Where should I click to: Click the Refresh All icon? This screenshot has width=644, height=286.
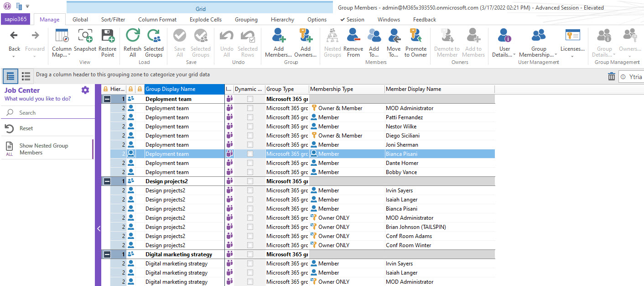coord(133,36)
